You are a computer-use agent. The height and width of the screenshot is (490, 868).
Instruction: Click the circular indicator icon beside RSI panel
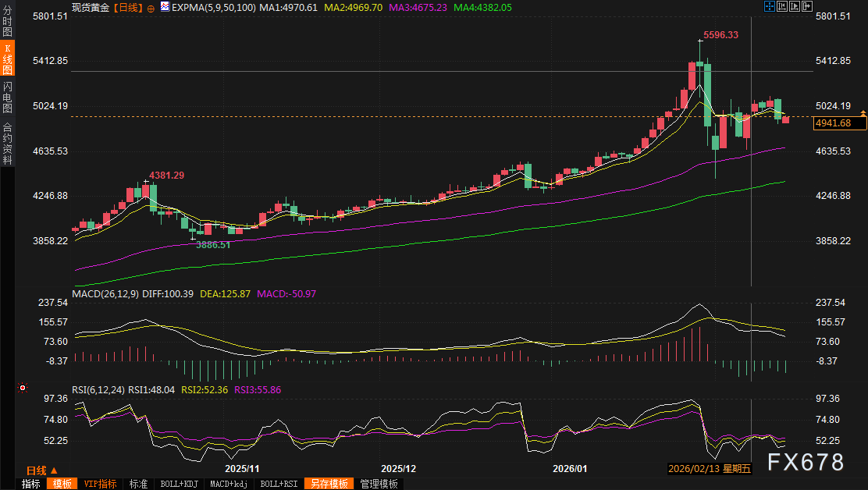tap(23, 388)
